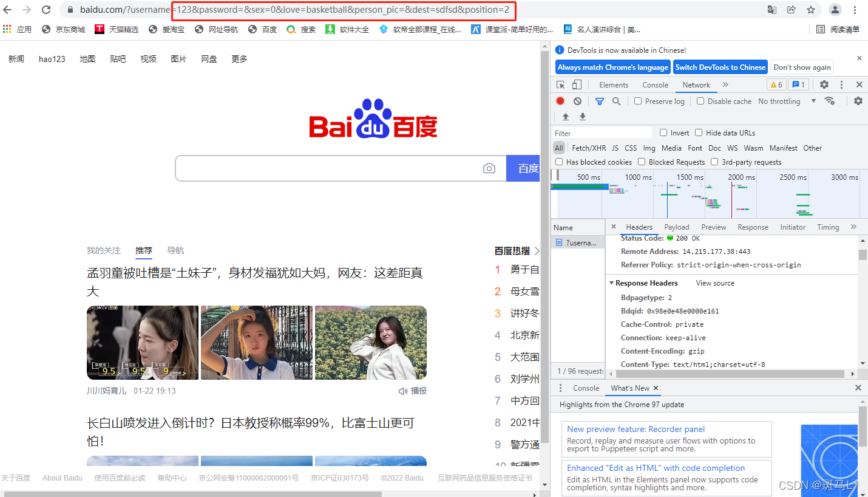
Task: Open the hao123 link on Baidu
Action: [x=52, y=59]
